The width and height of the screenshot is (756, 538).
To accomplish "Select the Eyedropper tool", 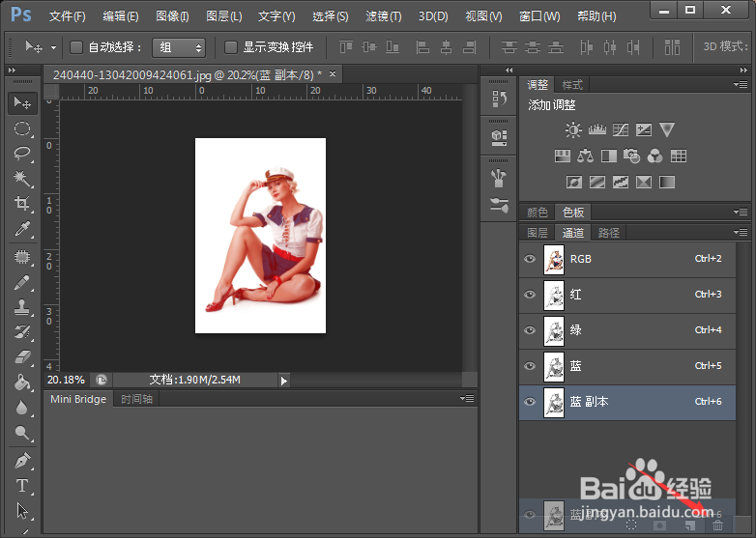I will coord(22,228).
